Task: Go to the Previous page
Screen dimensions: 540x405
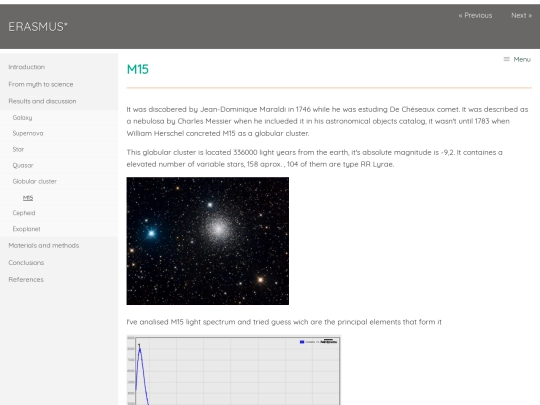Action: (475, 15)
